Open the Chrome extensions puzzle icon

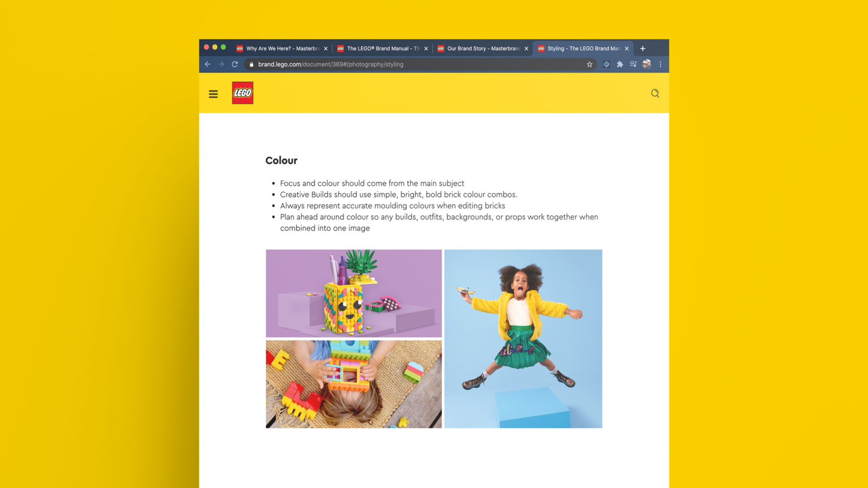tap(620, 64)
